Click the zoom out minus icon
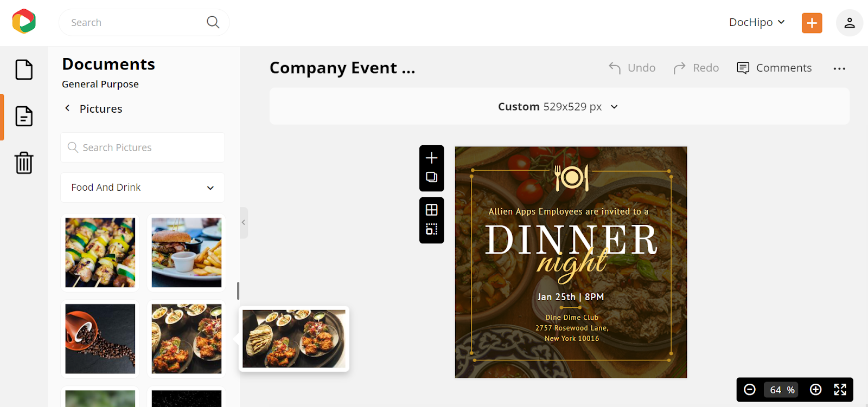This screenshot has height=407, width=868. click(750, 390)
